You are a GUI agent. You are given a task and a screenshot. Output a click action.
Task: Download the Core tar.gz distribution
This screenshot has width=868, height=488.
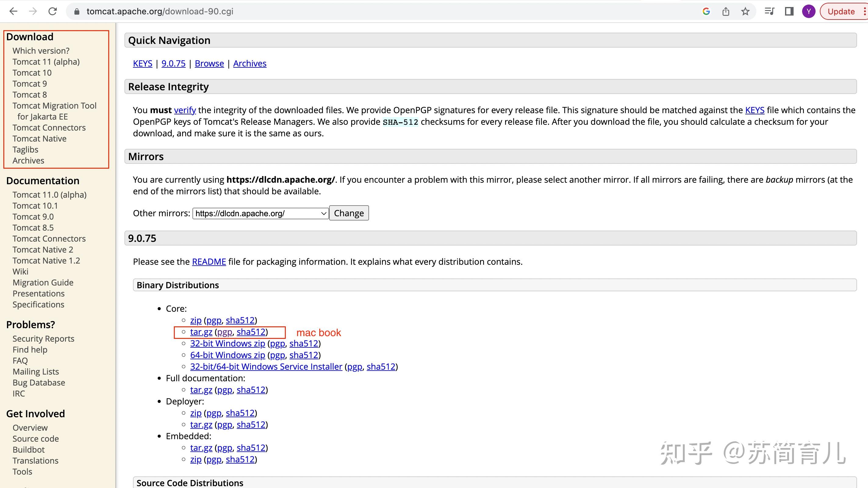pyautogui.click(x=201, y=332)
